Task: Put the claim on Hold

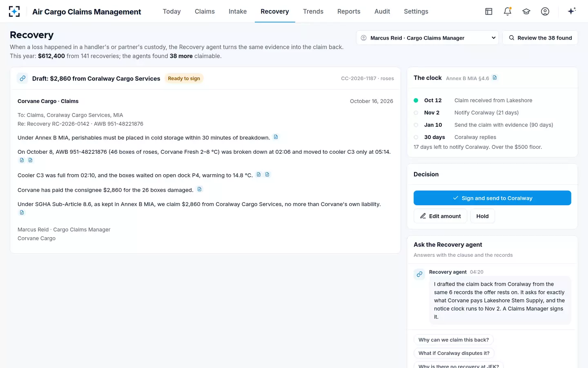Action: pyautogui.click(x=483, y=216)
